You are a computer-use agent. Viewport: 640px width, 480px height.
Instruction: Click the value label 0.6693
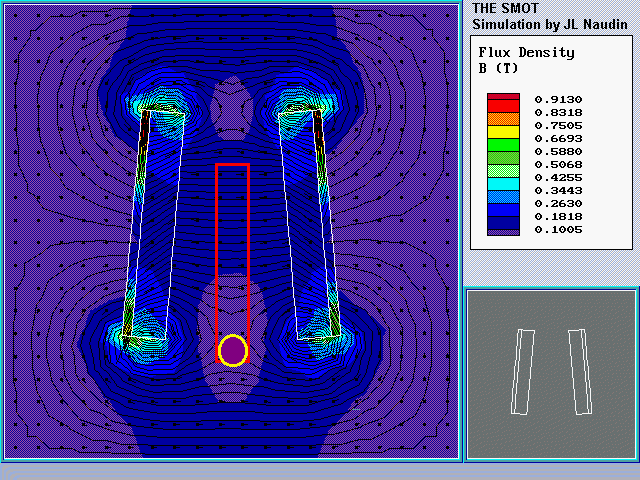point(558,139)
